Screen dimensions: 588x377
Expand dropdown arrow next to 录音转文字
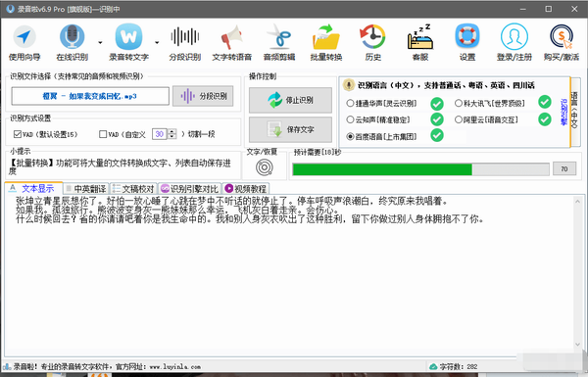[157, 43]
